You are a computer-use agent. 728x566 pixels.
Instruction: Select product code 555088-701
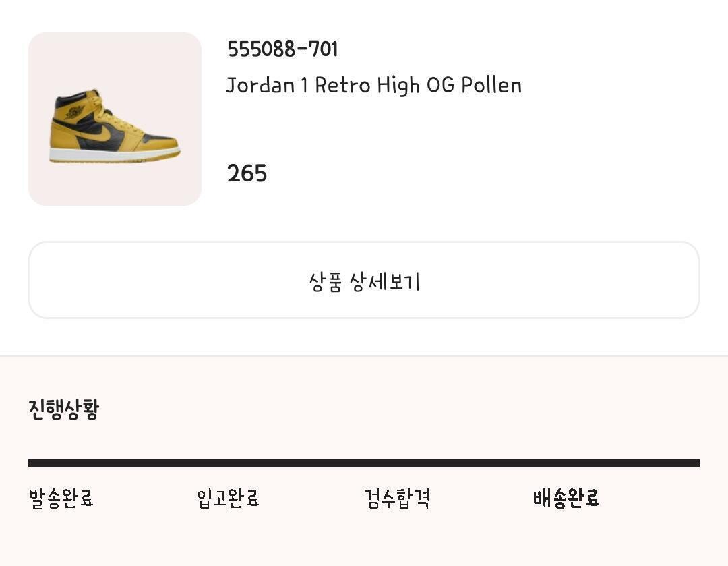282,49
